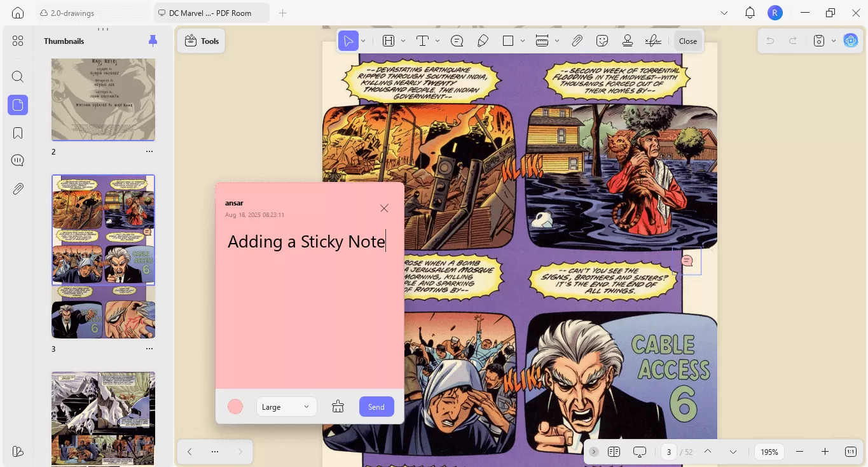Open bottom-left navigation ellipsis menu

[215, 452]
